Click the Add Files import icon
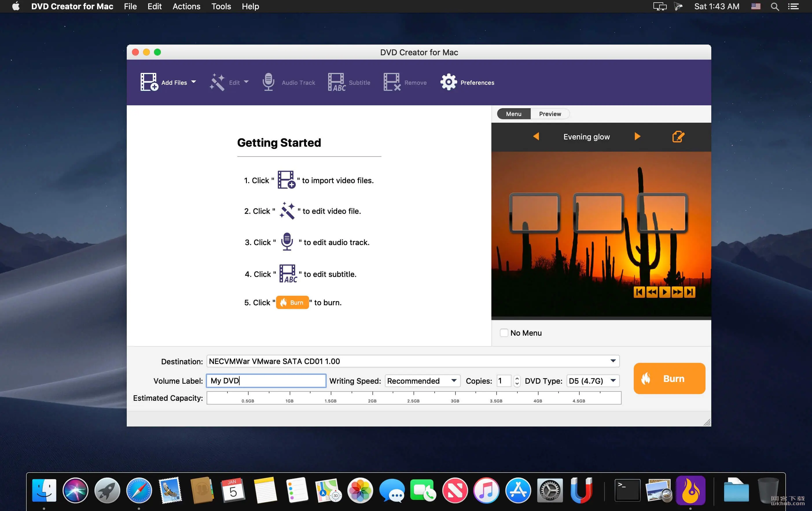 tap(149, 82)
